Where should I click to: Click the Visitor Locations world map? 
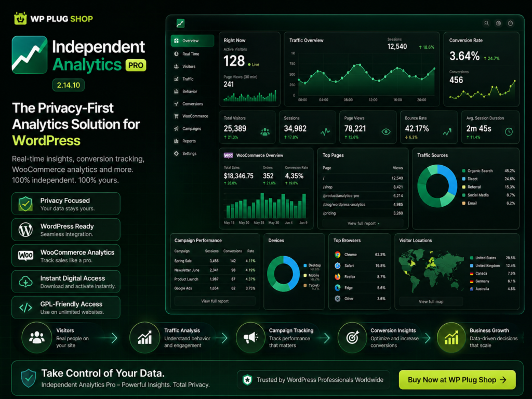(x=432, y=272)
